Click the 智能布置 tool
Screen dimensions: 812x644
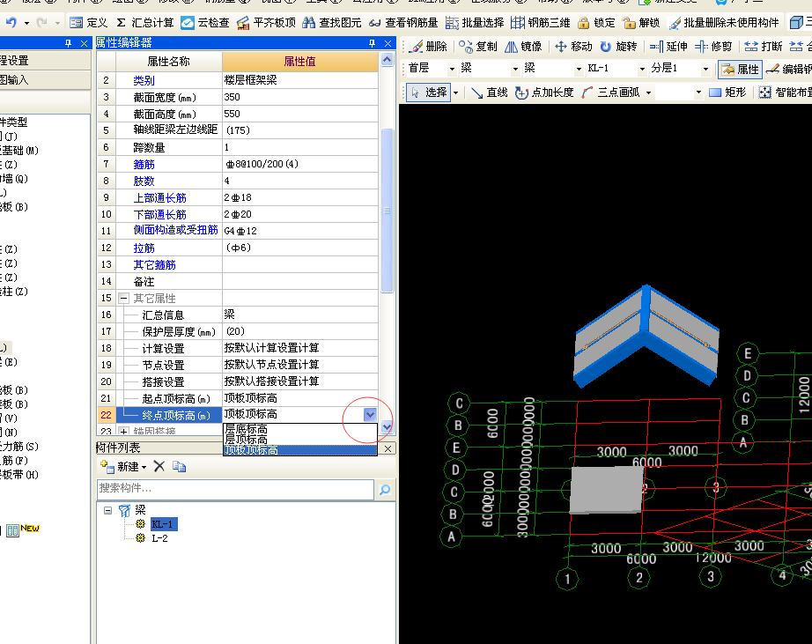pos(785,93)
